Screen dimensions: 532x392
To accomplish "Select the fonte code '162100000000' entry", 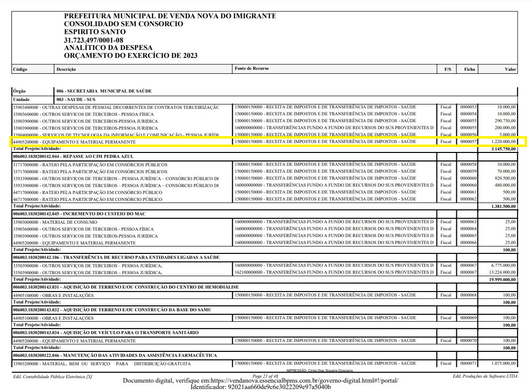I will click(334, 272).
